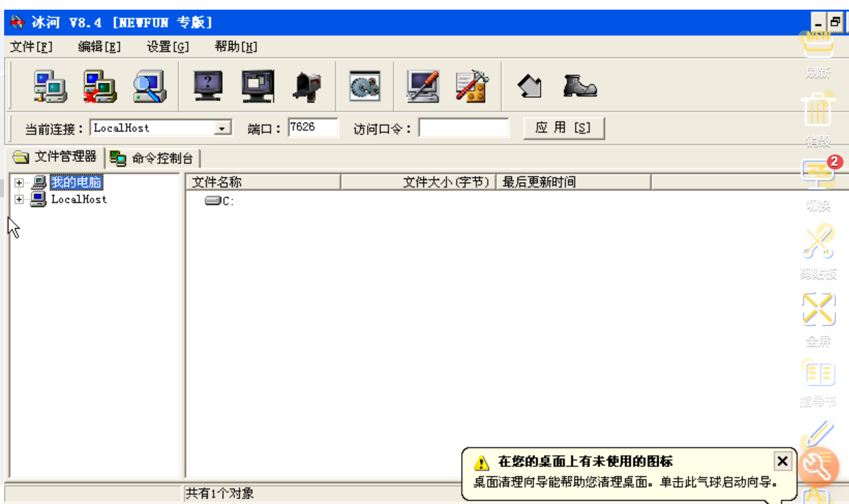Image resolution: width=849 pixels, height=504 pixels.
Task: Click the back arrow toolbar icon
Action: 530,87
